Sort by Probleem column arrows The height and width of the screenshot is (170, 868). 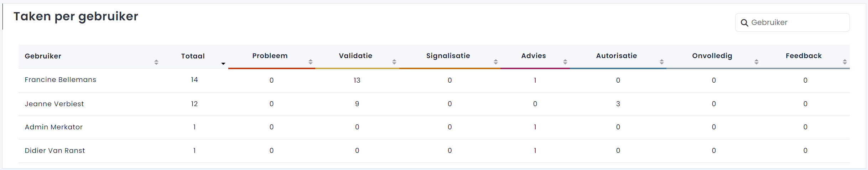(311, 62)
